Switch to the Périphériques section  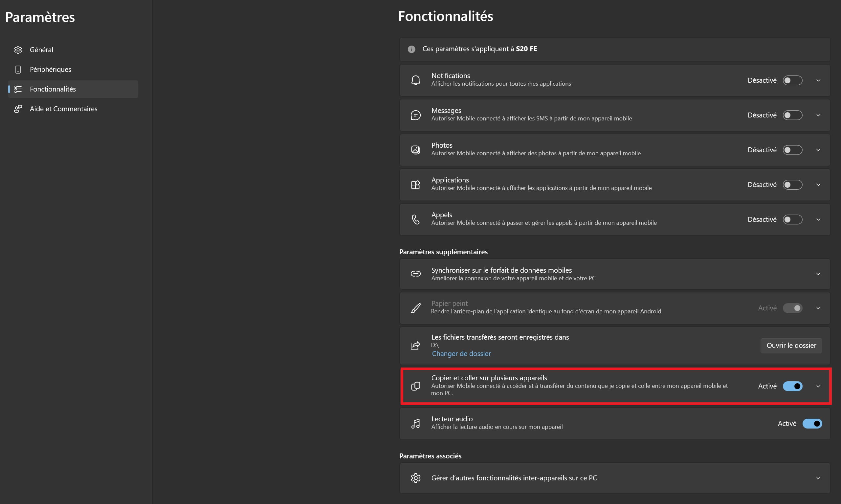tap(50, 70)
